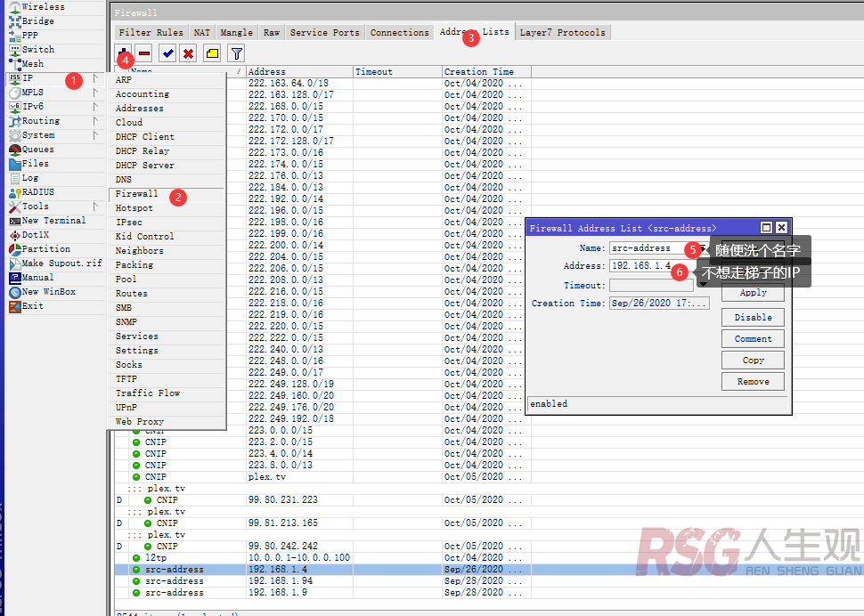Switch to Service Ports tab
This screenshot has height=616, width=864.
(x=324, y=32)
